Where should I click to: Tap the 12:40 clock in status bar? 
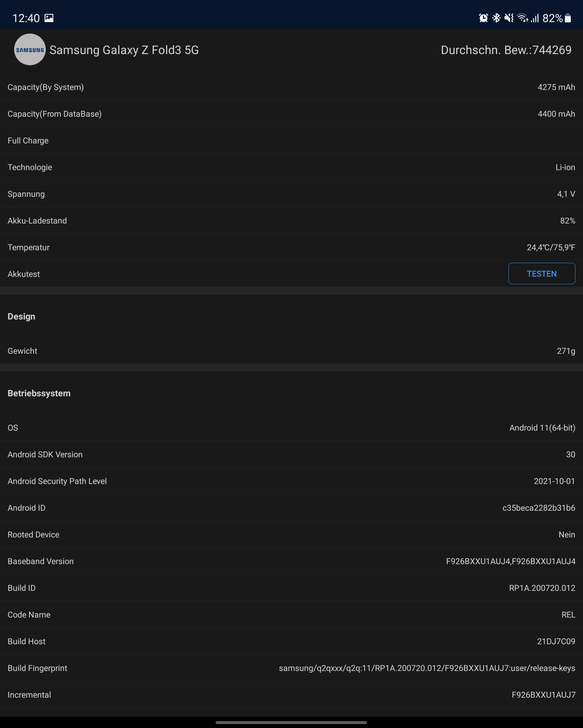pos(26,18)
